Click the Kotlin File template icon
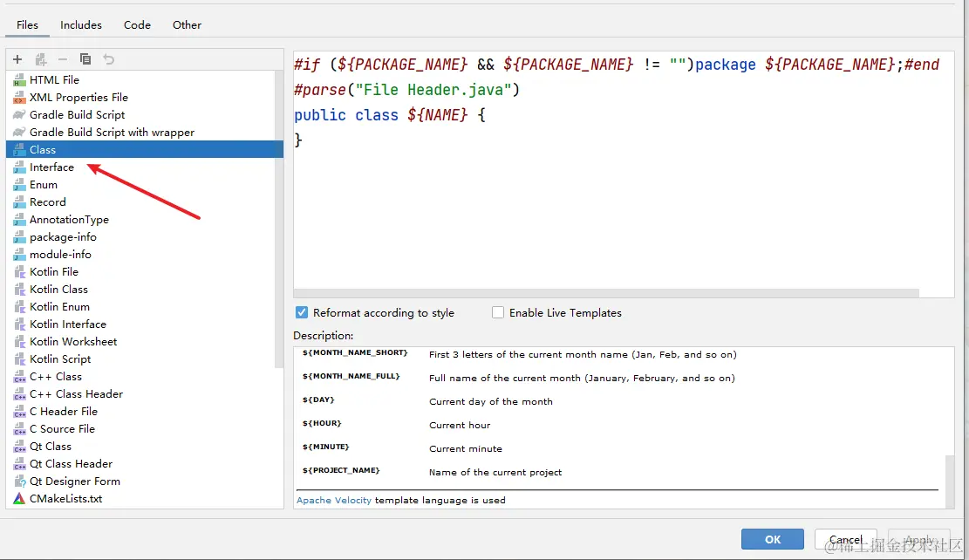The height and width of the screenshot is (560, 969). point(19,272)
